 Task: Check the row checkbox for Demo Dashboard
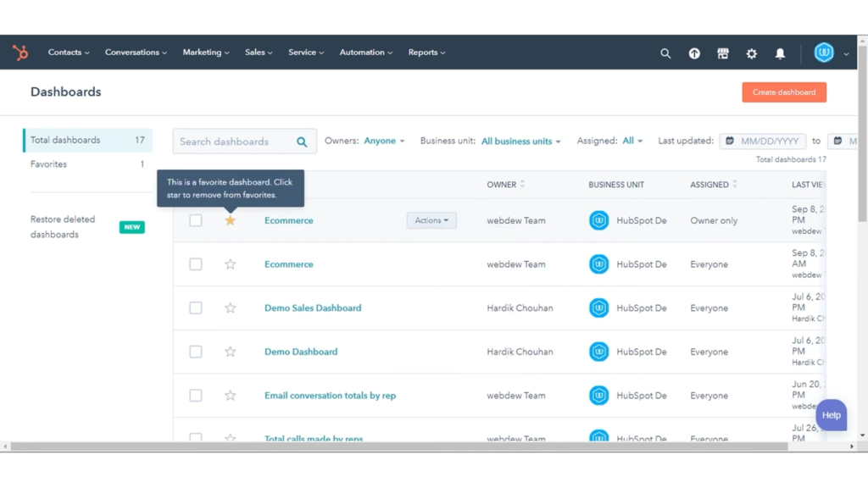(196, 352)
